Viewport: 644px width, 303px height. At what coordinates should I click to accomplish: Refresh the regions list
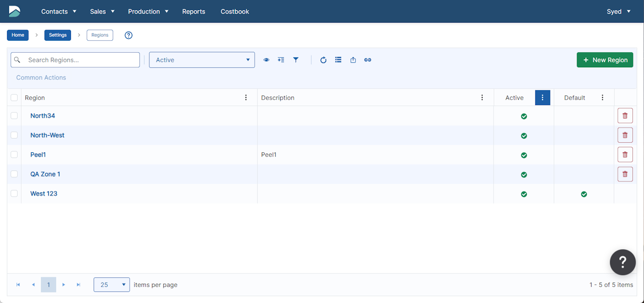click(x=324, y=60)
